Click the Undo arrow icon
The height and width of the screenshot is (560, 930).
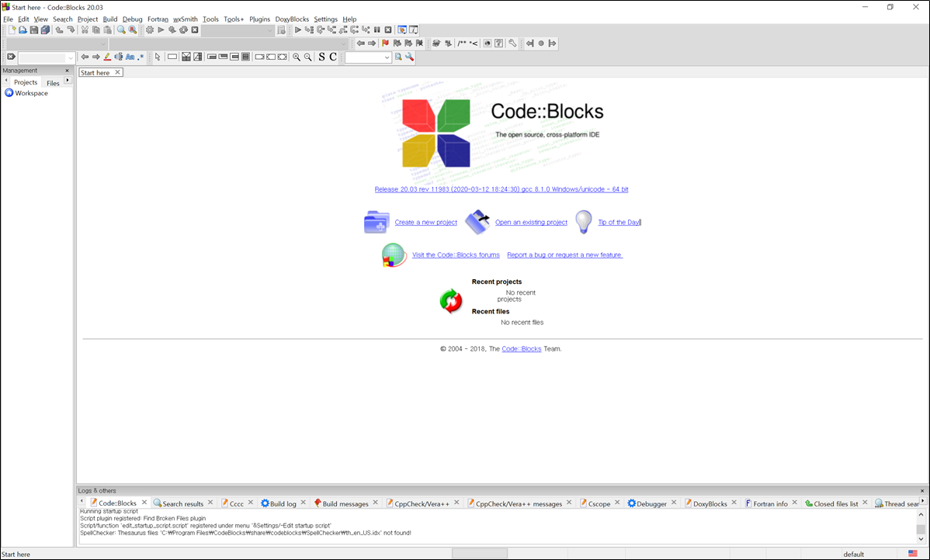click(59, 29)
